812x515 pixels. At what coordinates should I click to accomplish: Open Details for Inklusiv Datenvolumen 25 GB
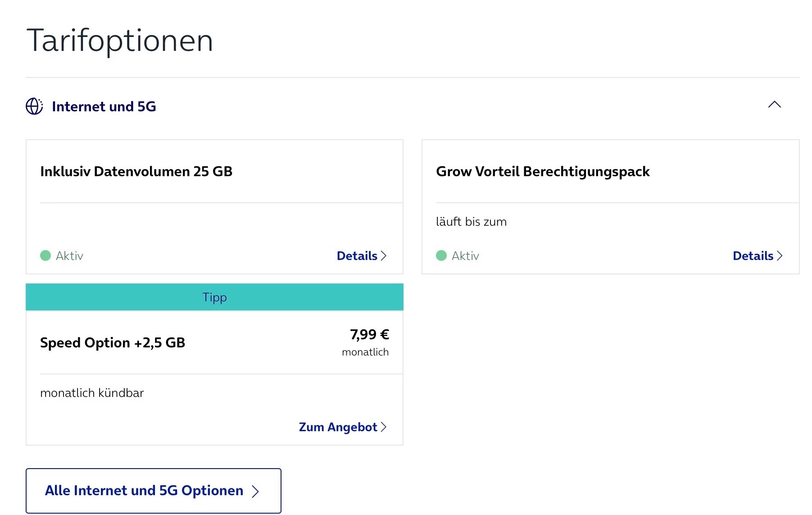click(357, 256)
